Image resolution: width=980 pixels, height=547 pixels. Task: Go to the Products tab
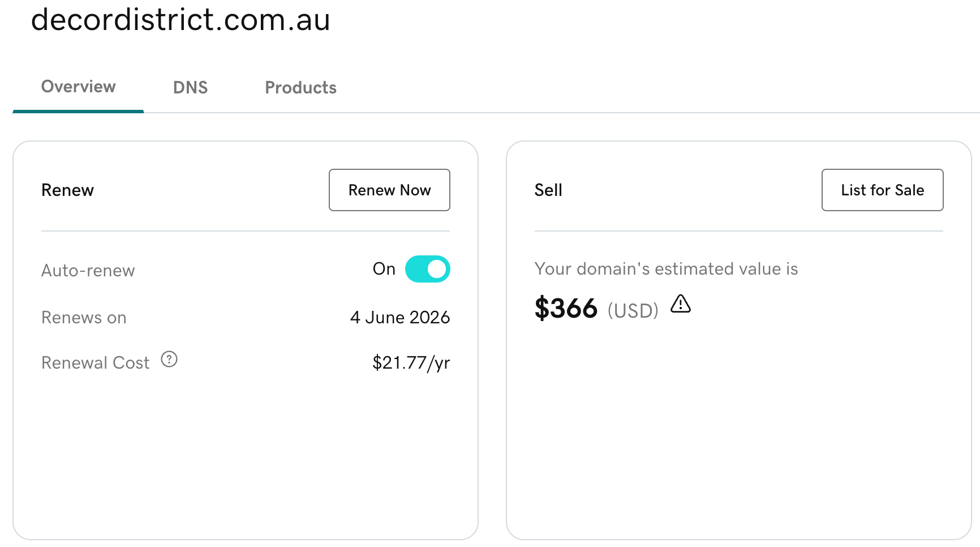tap(300, 88)
